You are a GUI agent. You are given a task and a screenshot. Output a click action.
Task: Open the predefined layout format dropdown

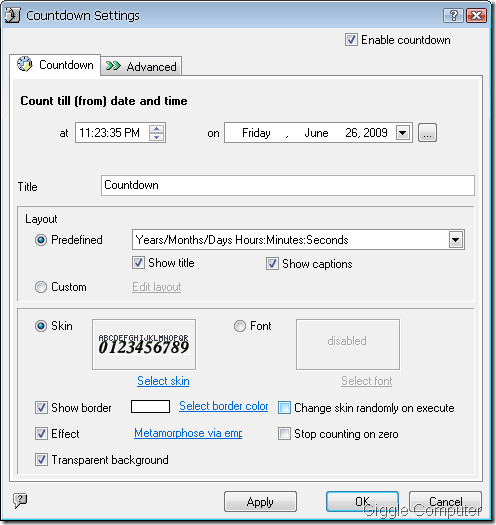(x=455, y=240)
